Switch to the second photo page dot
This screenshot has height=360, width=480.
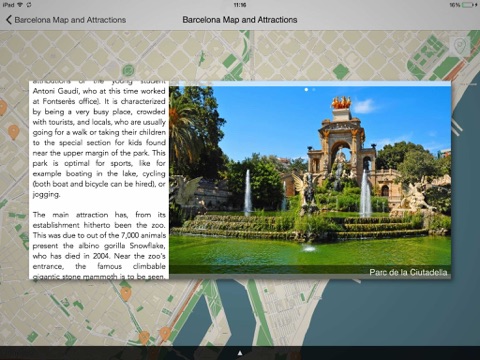tap(314, 89)
